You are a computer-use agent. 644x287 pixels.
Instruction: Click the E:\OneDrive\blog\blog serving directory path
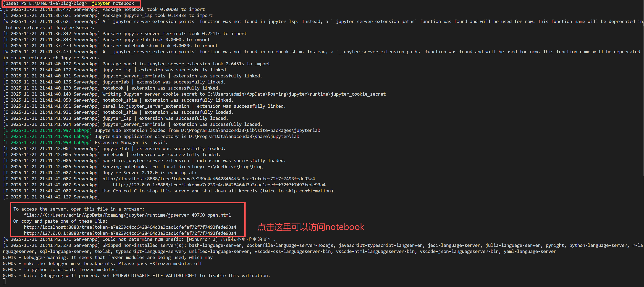[x=235, y=167]
